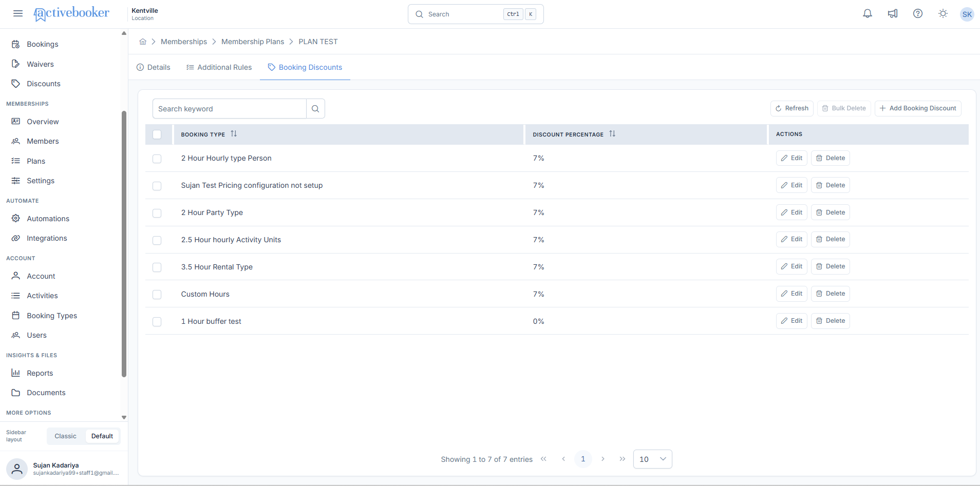The width and height of the screenshot is (980, 486).
Task: Click Memberships breadcrumb link
Action: click(x=184, y=42)
